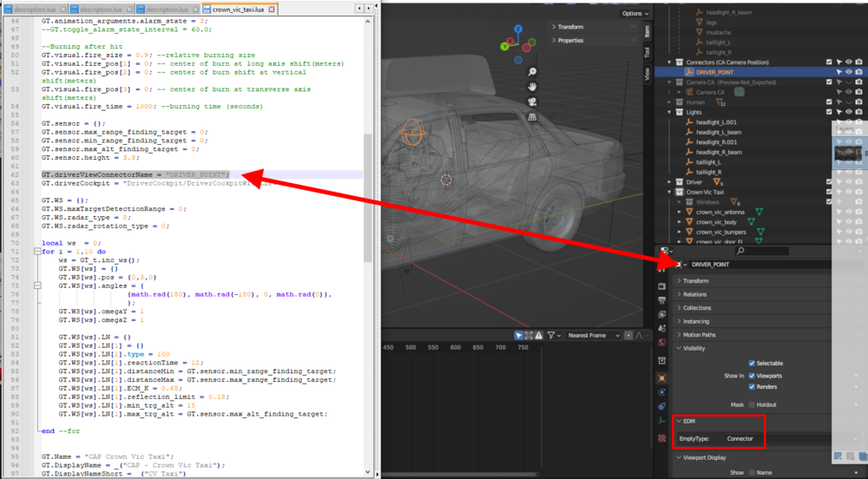
Task: Click the Options button in viewport
Action: pos(634,13)
